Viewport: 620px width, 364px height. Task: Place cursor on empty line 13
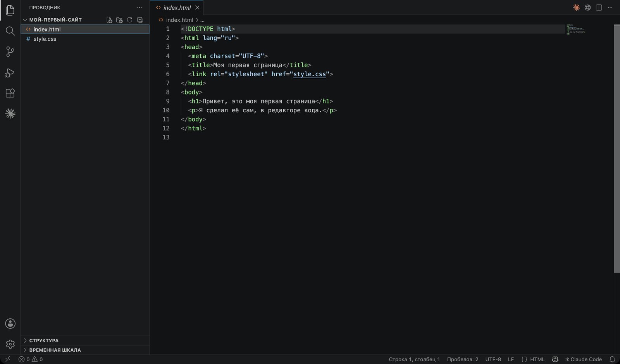pos(372,137)
